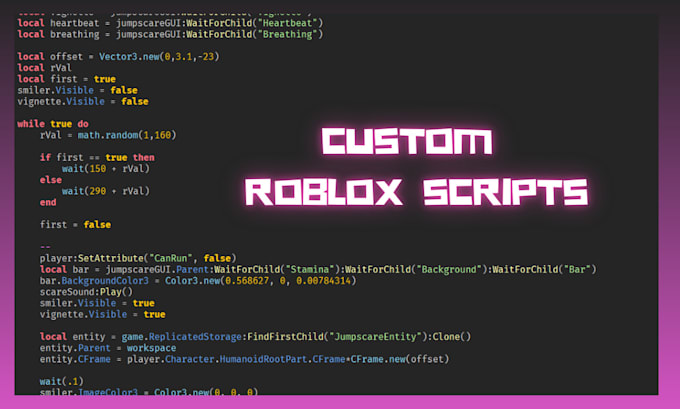This screenshot has height=409, width=680.
Task: Select the line 'entity.Parent = workspace'
Action: (x=108, y=348)
